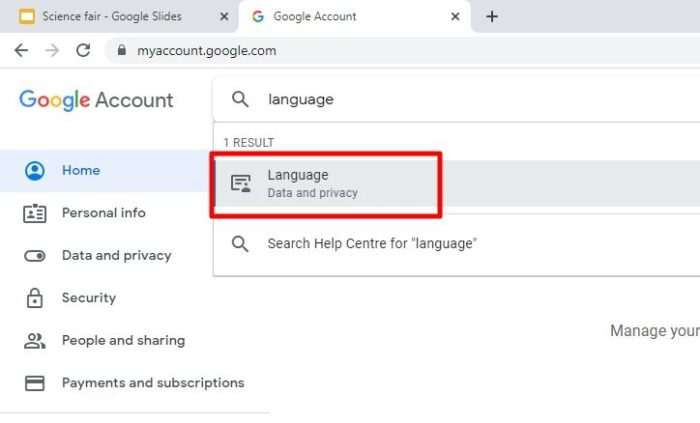This screenshot has width=700, height=423.
Task: Select the Google Account browser tab
Action: coord(355,17)
